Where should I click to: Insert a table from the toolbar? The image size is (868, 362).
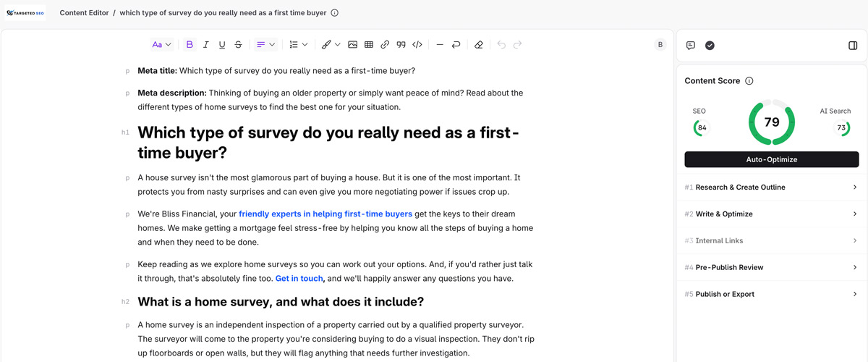[369, 45]
